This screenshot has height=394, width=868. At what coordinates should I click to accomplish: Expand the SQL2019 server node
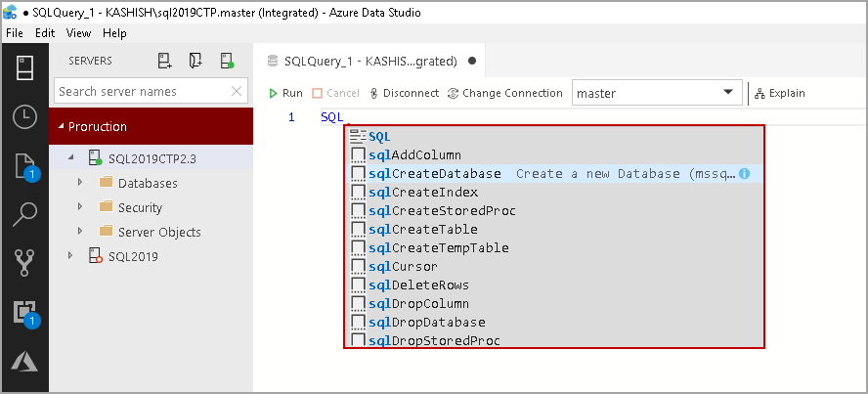70,257
